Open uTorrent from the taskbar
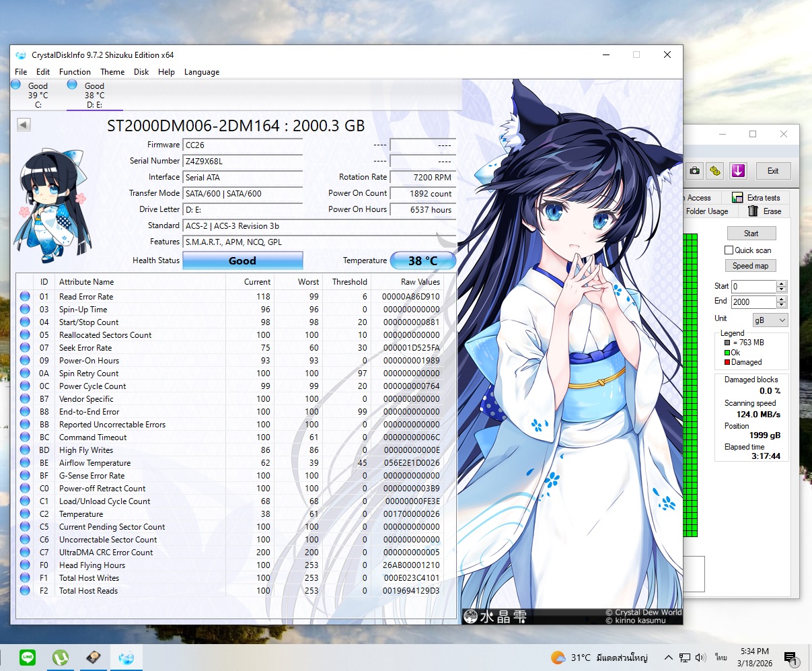 click(61, 658)
